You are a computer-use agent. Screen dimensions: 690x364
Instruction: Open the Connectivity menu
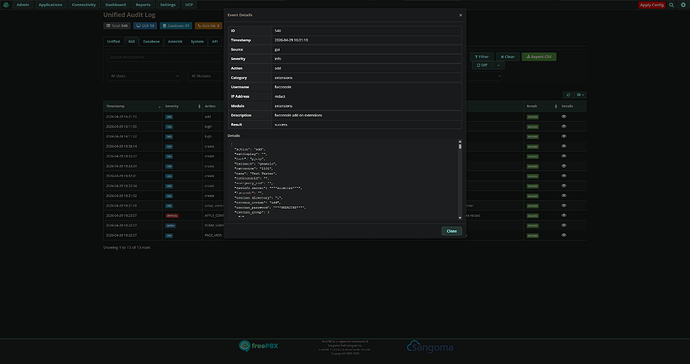pos(84,5)
